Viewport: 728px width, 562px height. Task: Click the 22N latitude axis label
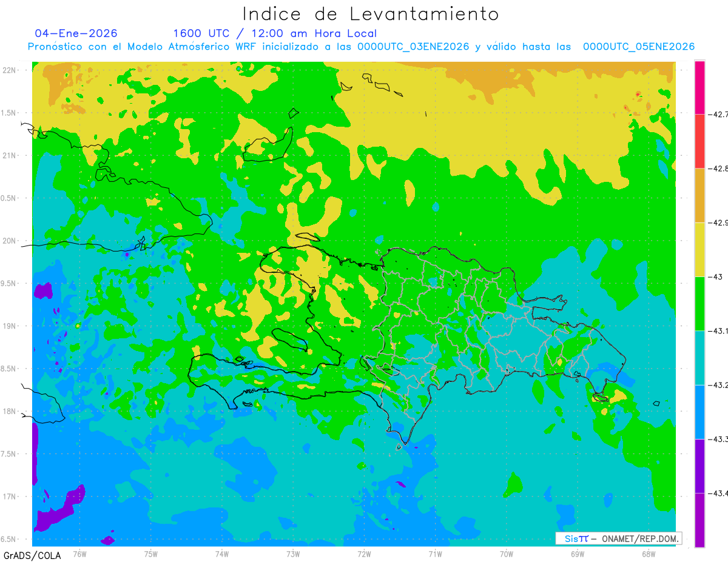pyautogui.click(x=10, y=70)
